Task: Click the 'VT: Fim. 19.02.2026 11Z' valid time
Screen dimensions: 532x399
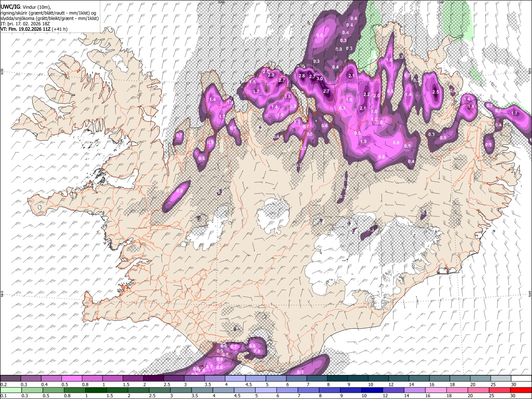Action: [x=26, y=29]
